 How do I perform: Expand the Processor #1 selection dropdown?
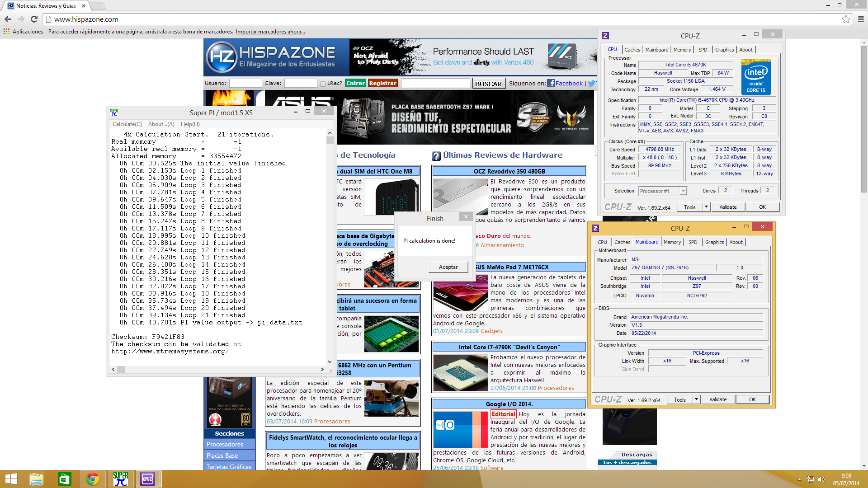(x=683, y=191)
